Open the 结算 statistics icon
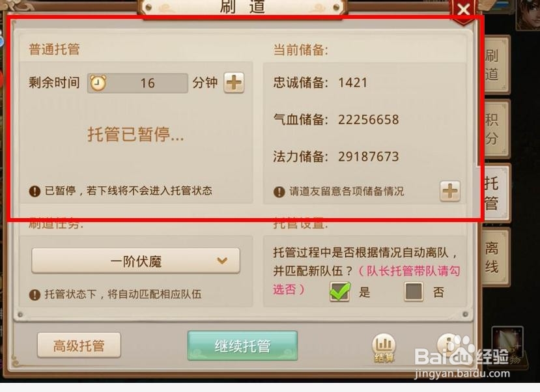Viewport: 540px width, 392px height. click(384, 348)
